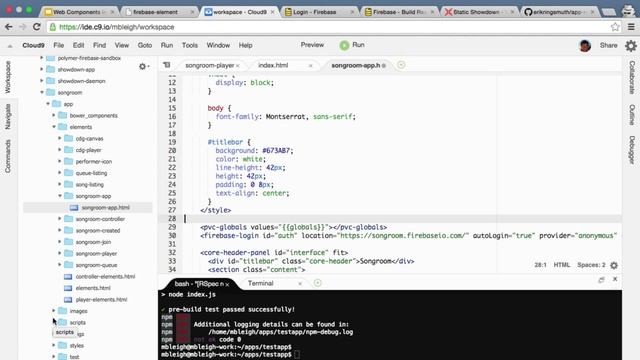640x360 pixels.
Task: Click the user avatar picture
Action: 584,46
